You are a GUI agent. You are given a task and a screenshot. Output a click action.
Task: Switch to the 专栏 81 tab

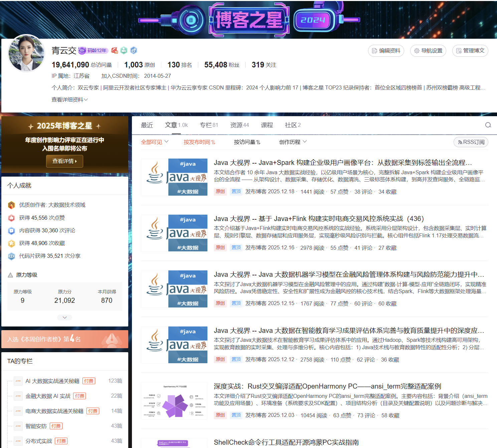(x=209, y=125)
